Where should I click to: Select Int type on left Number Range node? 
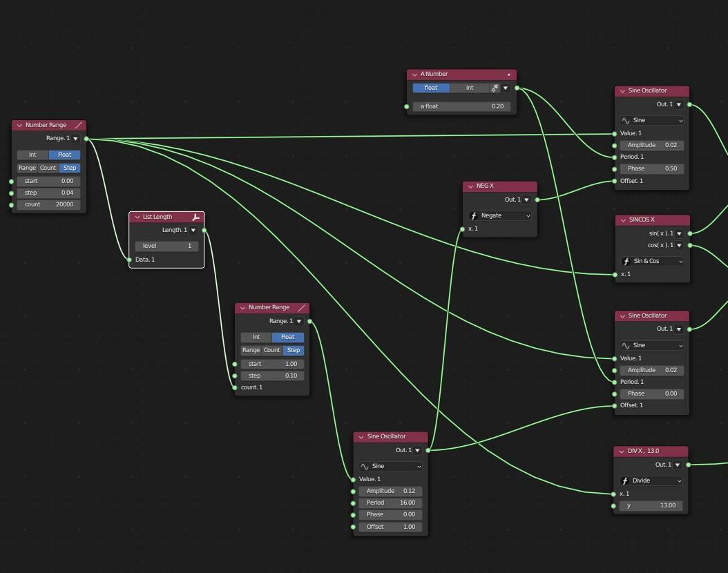[32, 155]
